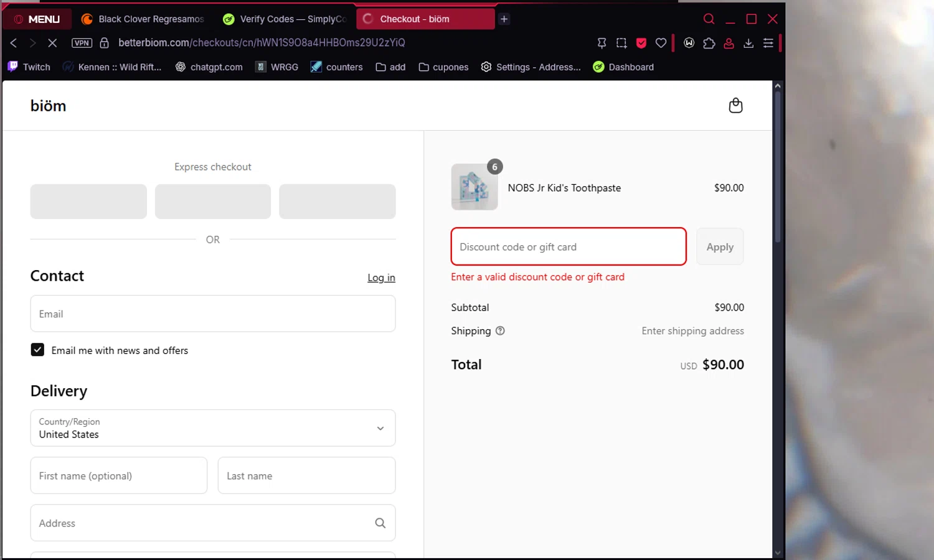Open the chatgpt.com bookmark
This screenshot has width=934, height=560.
pos(209,67)
